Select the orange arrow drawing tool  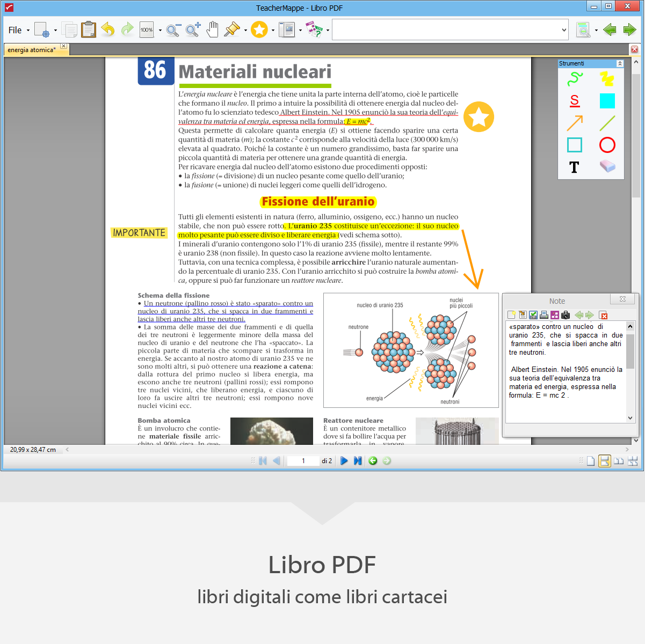(575, 123)
